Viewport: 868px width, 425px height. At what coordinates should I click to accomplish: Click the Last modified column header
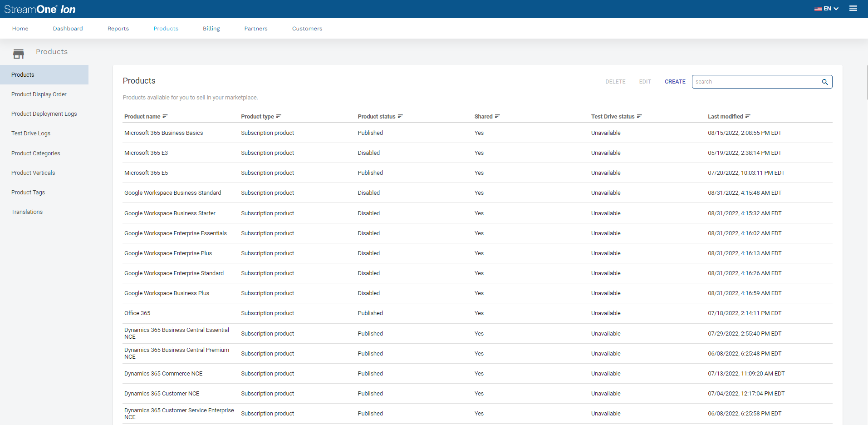(725, 117)
